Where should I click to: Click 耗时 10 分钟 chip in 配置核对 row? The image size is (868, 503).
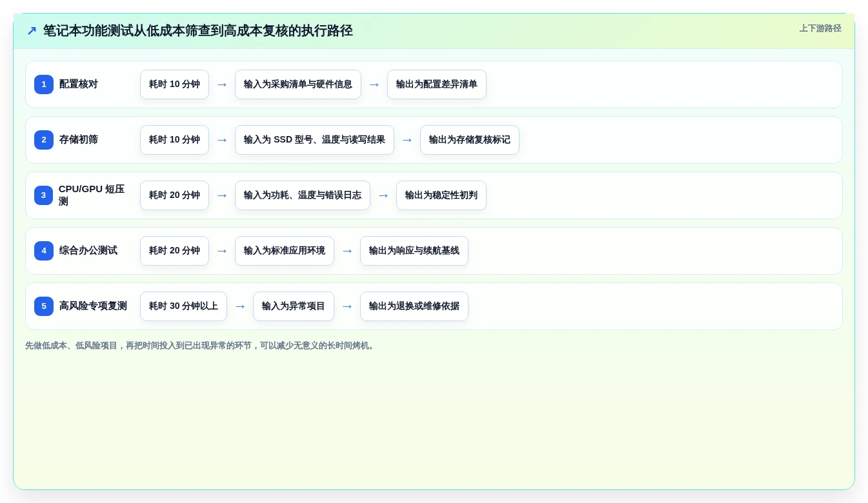[174, 84]
